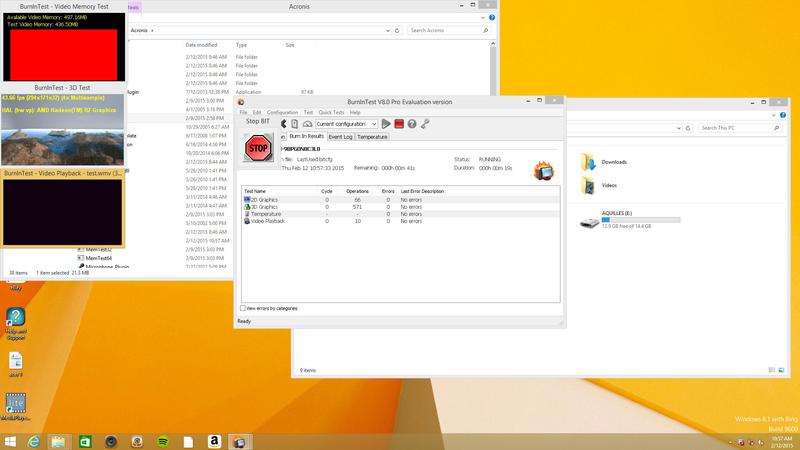The width and height of the screenshot is (800, 450).
Task: Open Acronis window help question mark
Action: [492, 18]
